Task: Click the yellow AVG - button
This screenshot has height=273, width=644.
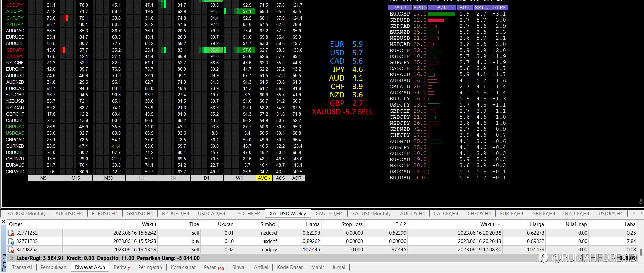Action: [x=264, y=178]
